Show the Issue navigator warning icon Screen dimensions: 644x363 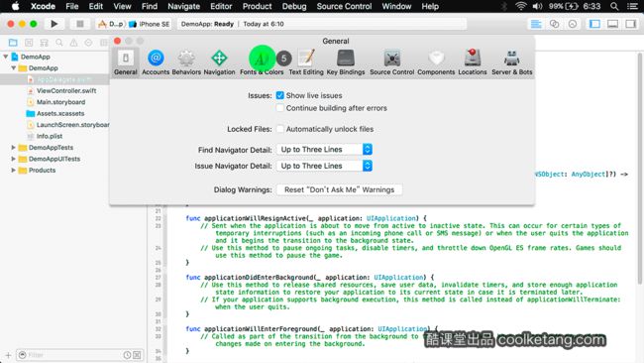[73, 43]
